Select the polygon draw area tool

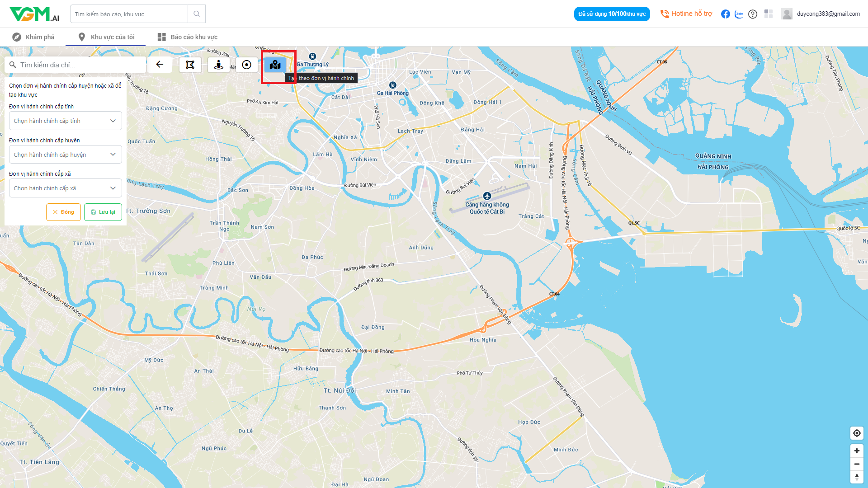pyautogui.click(x=190, y=65)
